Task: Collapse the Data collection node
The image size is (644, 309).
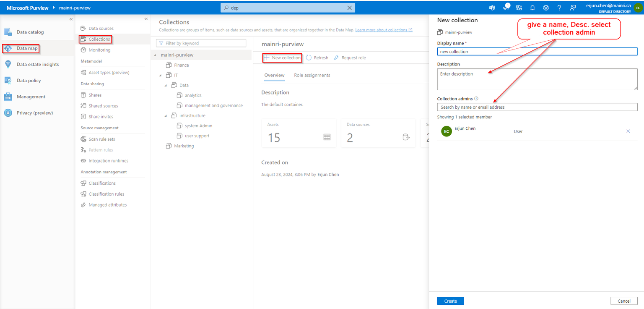Action: pos(166,85)
